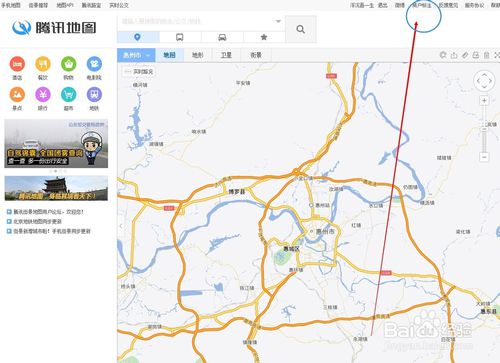Click the search magnifier button

tap(301, 29)
